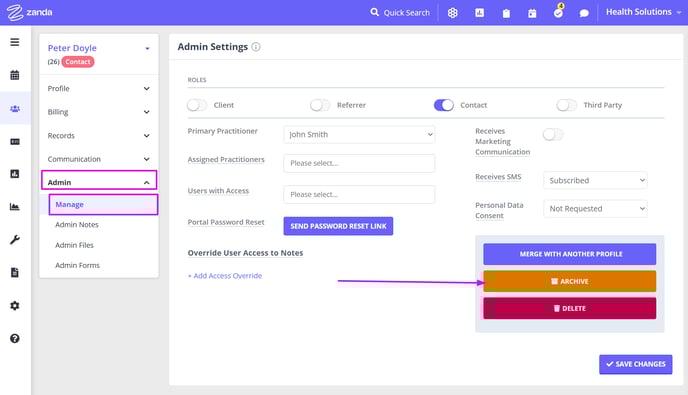Click the help question mark icon
688x395 pixels.
click(14, 338)
